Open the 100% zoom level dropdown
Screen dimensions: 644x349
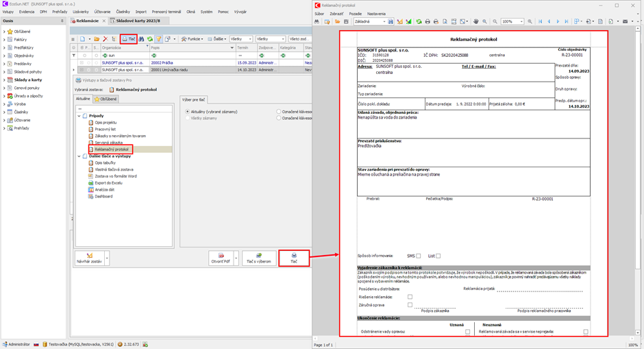click(522, 22)
